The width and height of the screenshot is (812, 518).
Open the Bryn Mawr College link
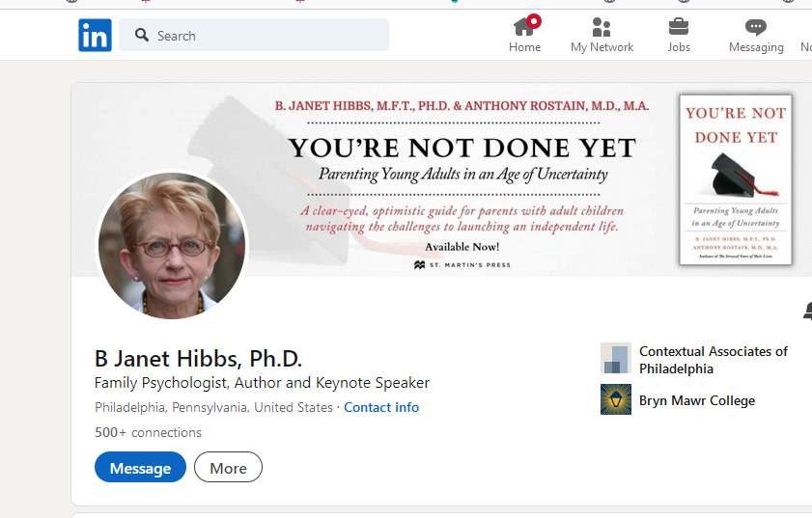(697, 400)
